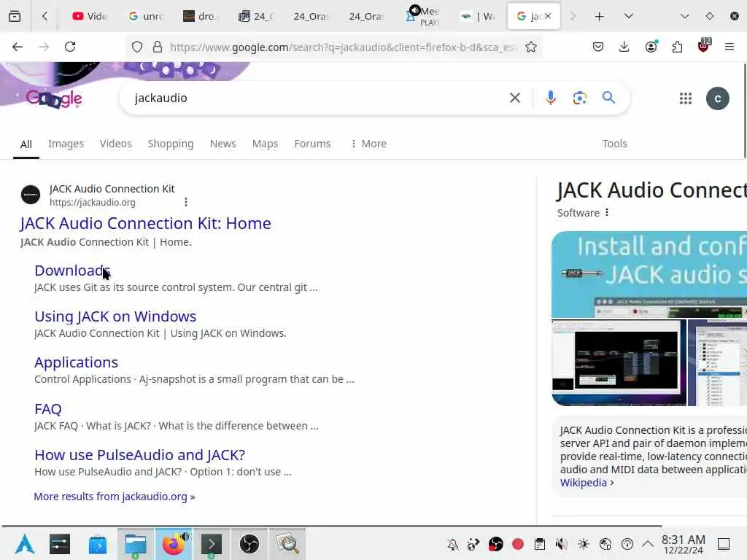Switch to the 'dro' tab
The image size is (747, 560).
200,16
